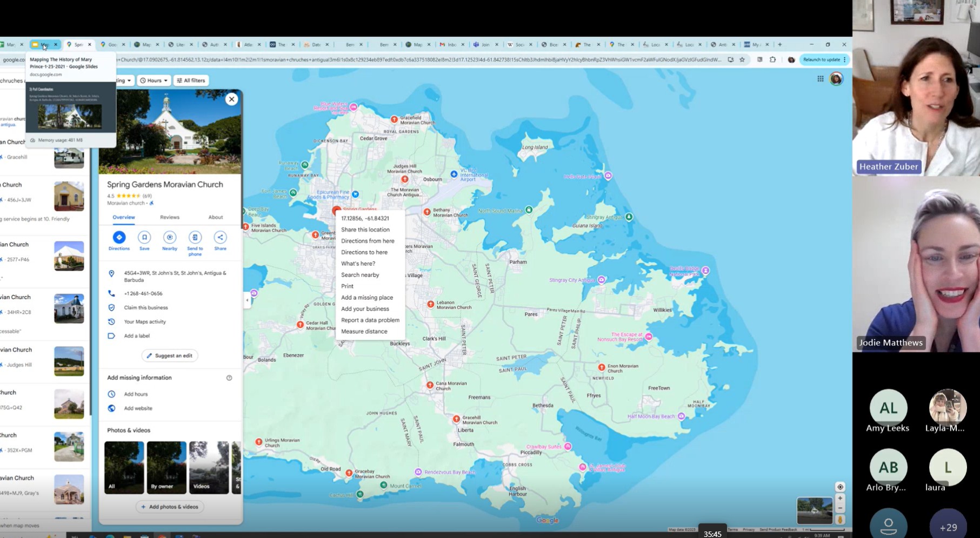Switch to the Reviews tab
Image resolution: width=980 pixels, height=538 pixels.
point(169,217)
